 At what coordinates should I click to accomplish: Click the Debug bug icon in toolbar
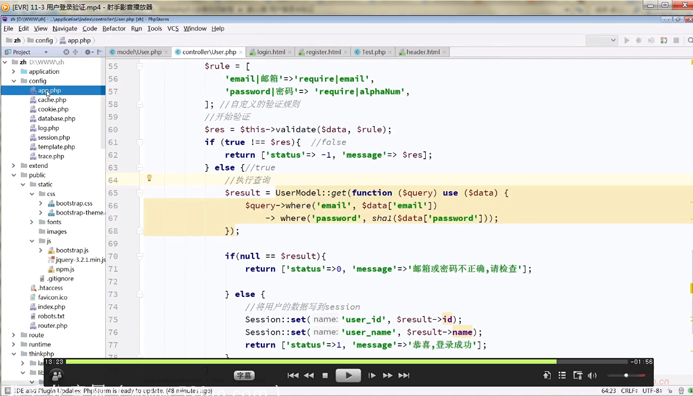639,40
